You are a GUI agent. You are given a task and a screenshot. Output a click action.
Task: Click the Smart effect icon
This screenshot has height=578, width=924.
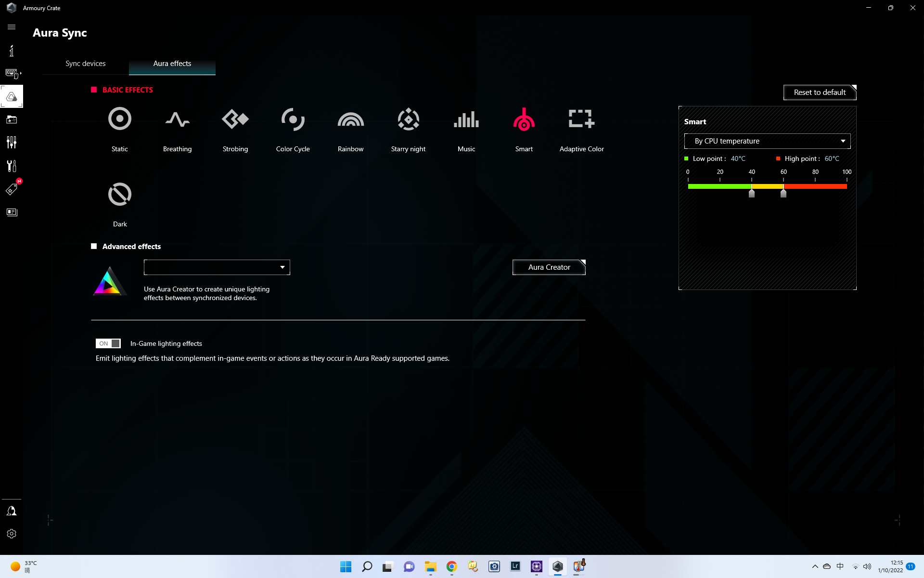524,119
